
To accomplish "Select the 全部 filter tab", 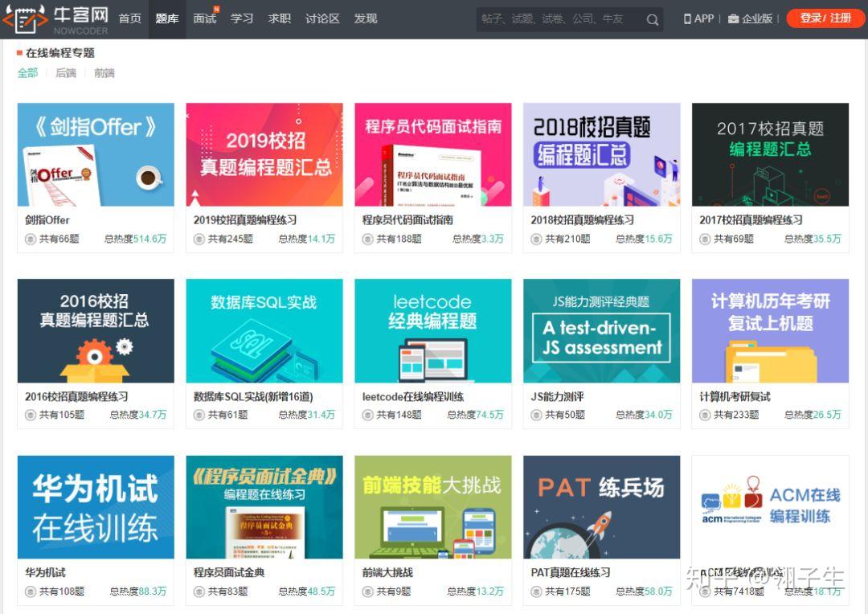I will pyautogui.click(x=27, y=72).
